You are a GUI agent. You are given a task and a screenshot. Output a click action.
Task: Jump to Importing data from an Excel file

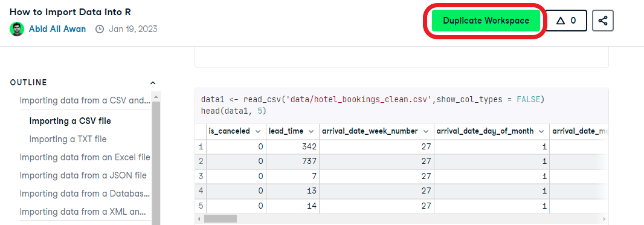pos(85,157)
